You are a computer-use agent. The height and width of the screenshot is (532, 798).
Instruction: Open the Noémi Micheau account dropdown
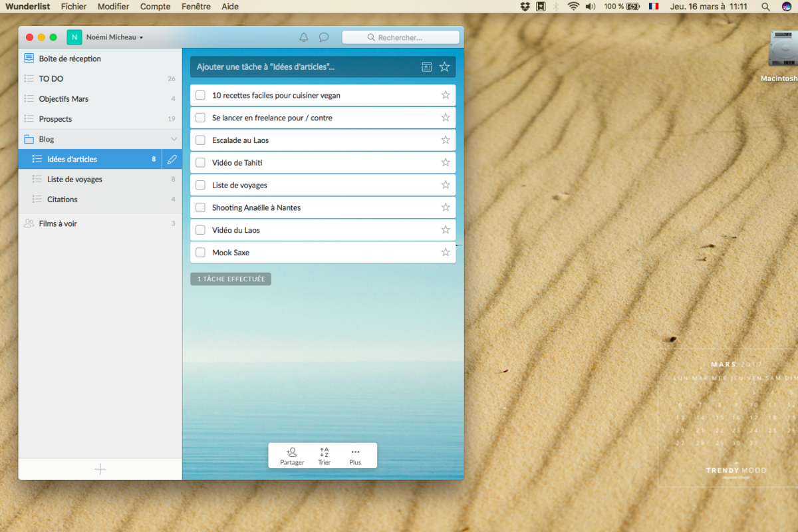coord(114,38)
